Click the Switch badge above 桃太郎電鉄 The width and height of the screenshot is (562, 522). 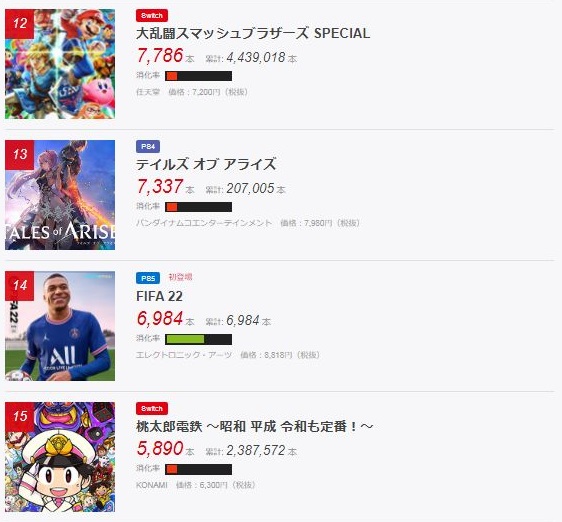[152, 408]
